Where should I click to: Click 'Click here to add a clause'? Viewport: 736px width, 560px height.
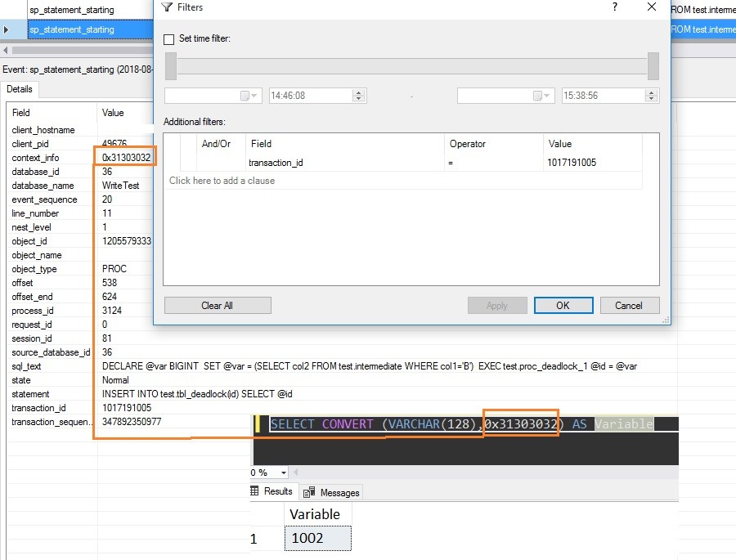(x=222, y=181)
